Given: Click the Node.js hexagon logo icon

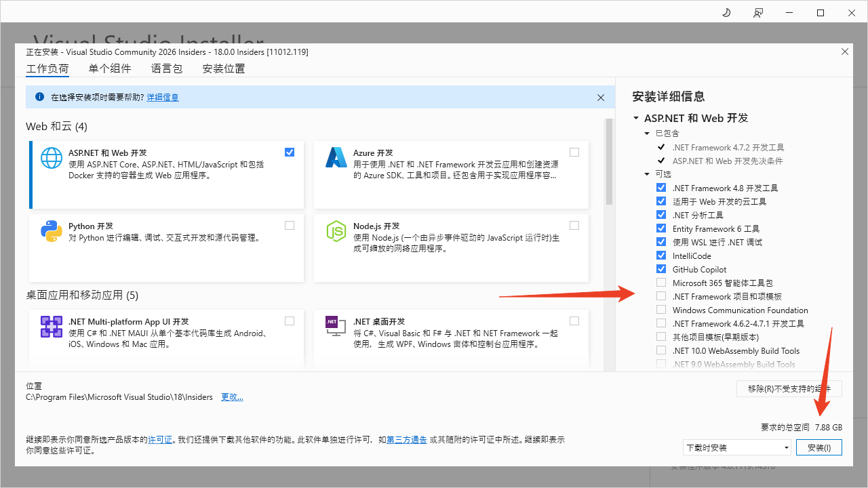Looking at the screenshot, I should pyautogui.click(x=336, y=231).
